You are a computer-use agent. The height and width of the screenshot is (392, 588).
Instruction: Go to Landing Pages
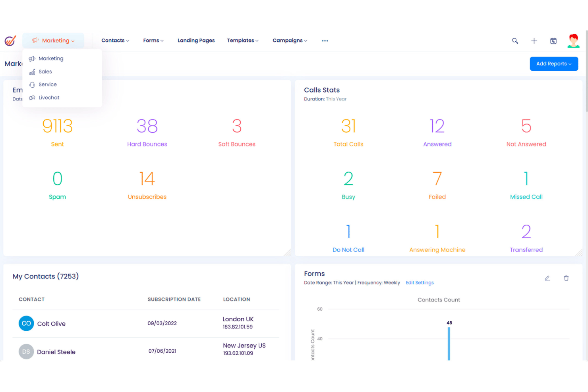196,41
